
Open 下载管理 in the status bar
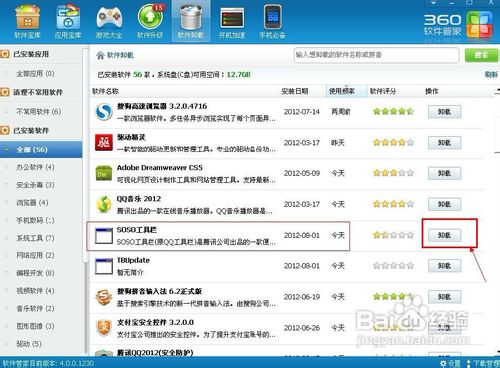(483, 363)
